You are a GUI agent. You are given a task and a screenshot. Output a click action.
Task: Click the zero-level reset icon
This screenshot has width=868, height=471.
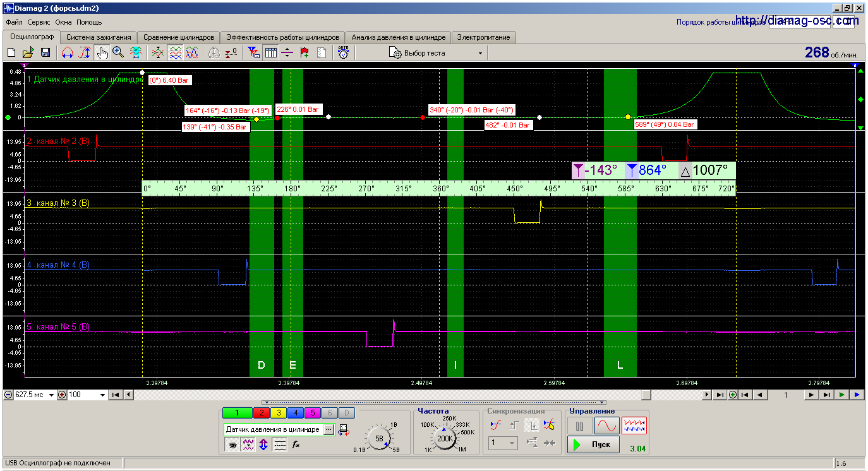tap(231, 53)
